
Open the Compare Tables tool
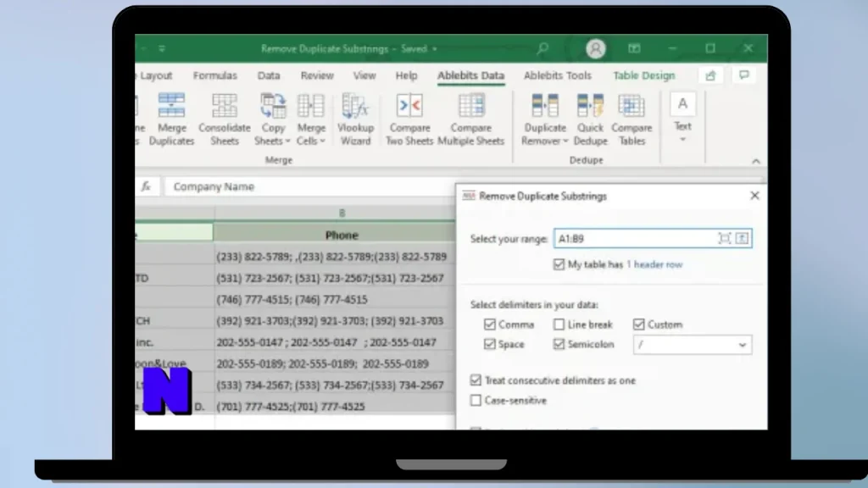click(x=632, y=119)
